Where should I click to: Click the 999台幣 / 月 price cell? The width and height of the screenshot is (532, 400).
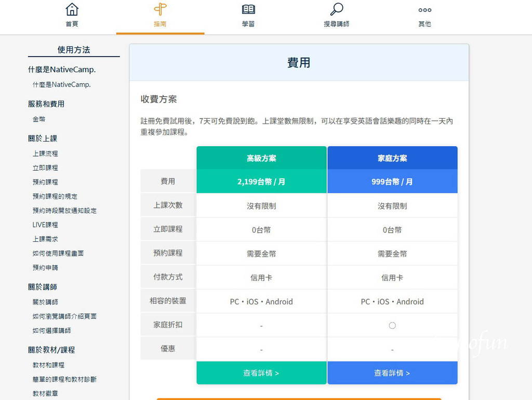click(x=392, y=182)
